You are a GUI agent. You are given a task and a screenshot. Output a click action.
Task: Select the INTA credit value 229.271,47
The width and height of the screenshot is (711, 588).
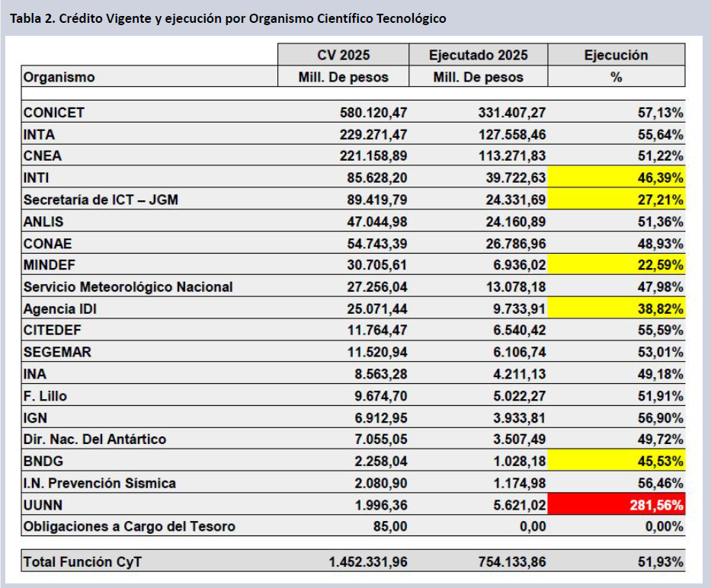[373, 134]
